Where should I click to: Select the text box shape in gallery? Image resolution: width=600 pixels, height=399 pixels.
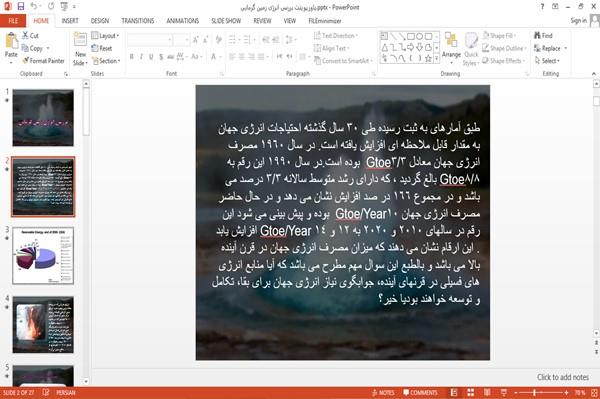[385, 36]
